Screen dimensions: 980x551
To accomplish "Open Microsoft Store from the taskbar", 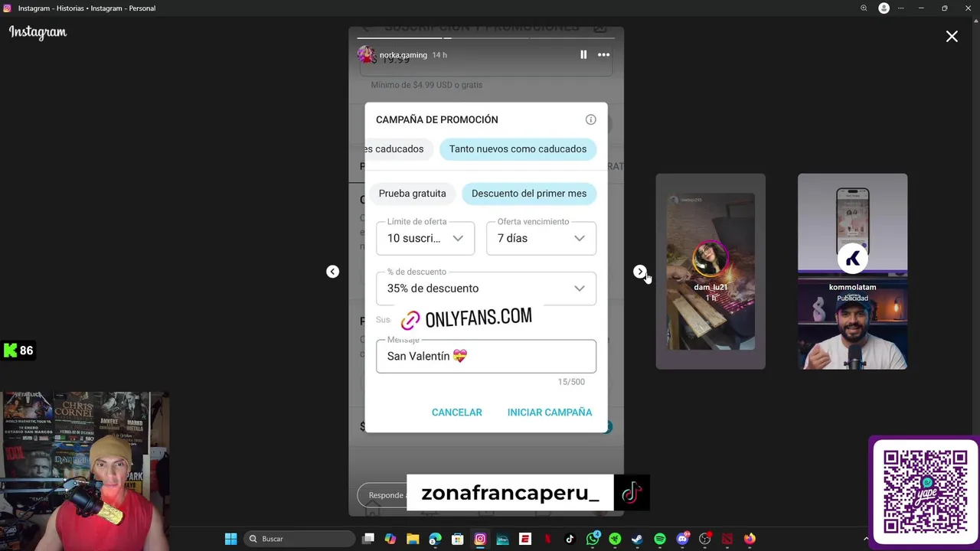I will click(x=458, y=539).
